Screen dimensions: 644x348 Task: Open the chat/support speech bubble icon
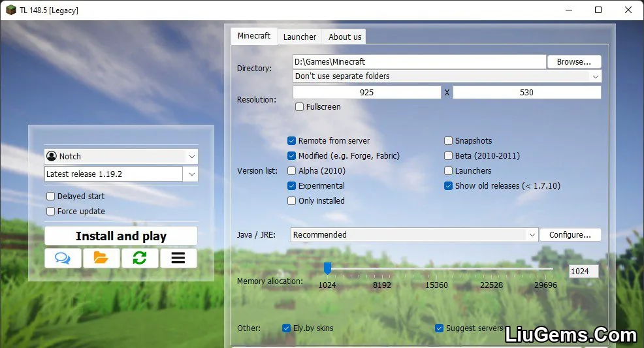coord(63,258)
